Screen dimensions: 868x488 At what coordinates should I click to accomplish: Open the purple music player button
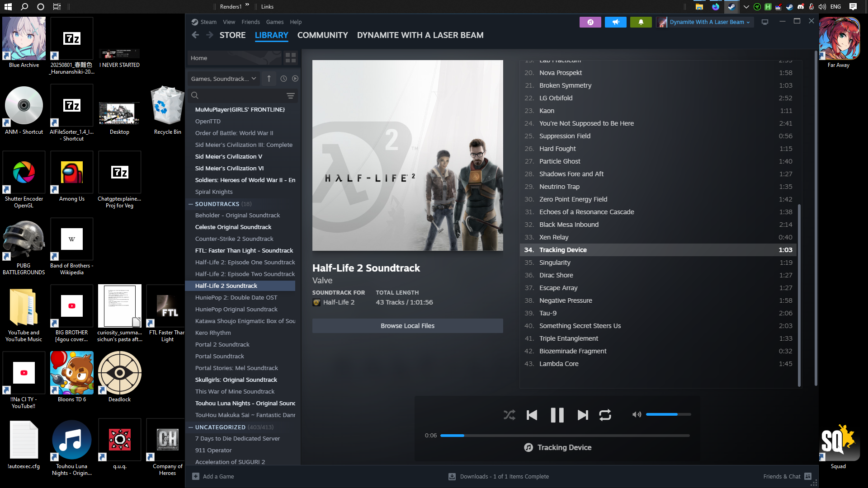590,22
